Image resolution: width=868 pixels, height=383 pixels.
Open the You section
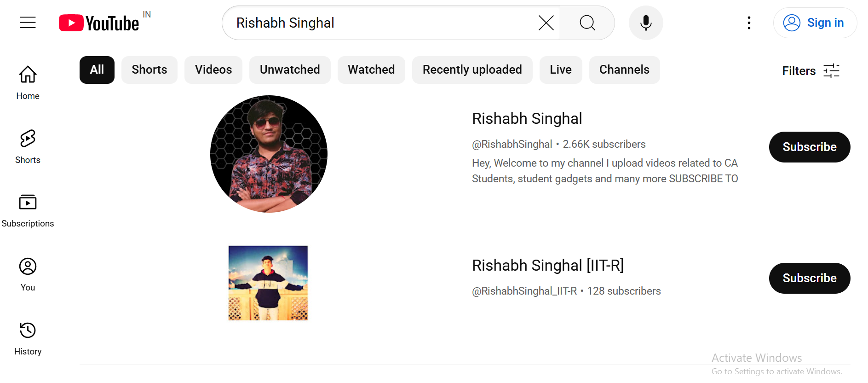coord(28,274)
